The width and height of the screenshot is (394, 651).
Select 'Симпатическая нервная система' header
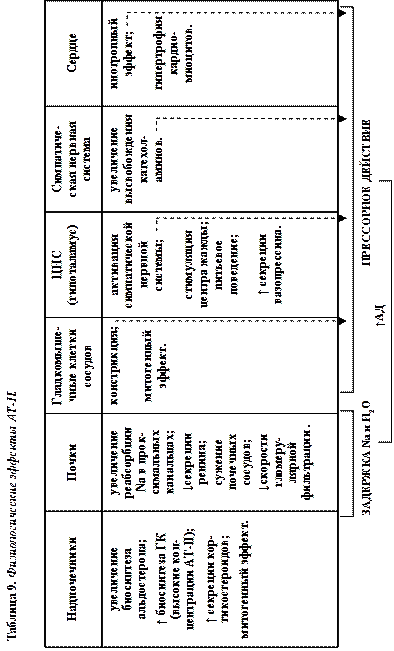coord(72,159)
